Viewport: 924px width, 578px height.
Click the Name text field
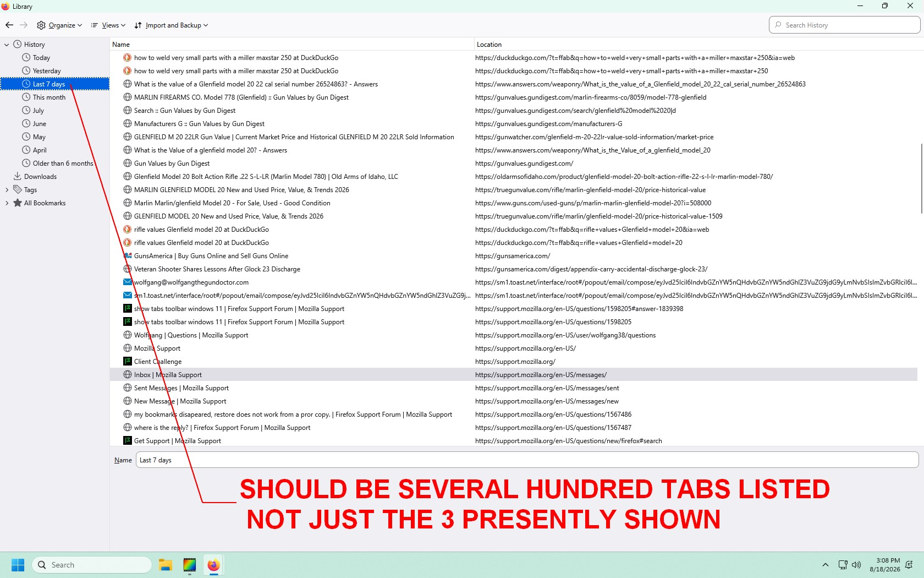click(527, 460)
